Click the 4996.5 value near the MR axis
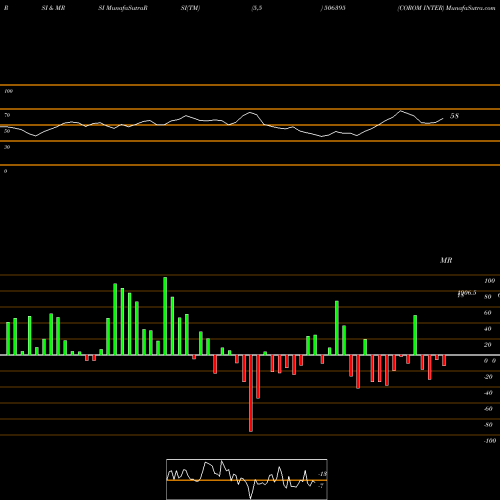The image size is (500, 500). point(467,293)
